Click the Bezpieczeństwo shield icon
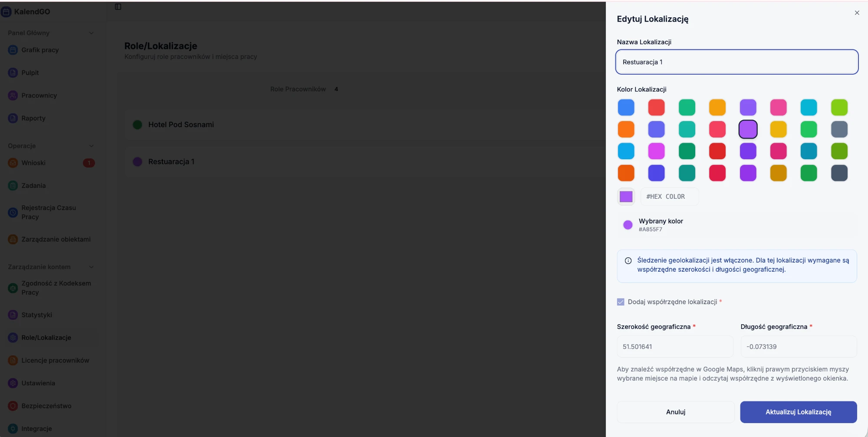The height and width of the screenshot is (437, 868). click(13, 406)
